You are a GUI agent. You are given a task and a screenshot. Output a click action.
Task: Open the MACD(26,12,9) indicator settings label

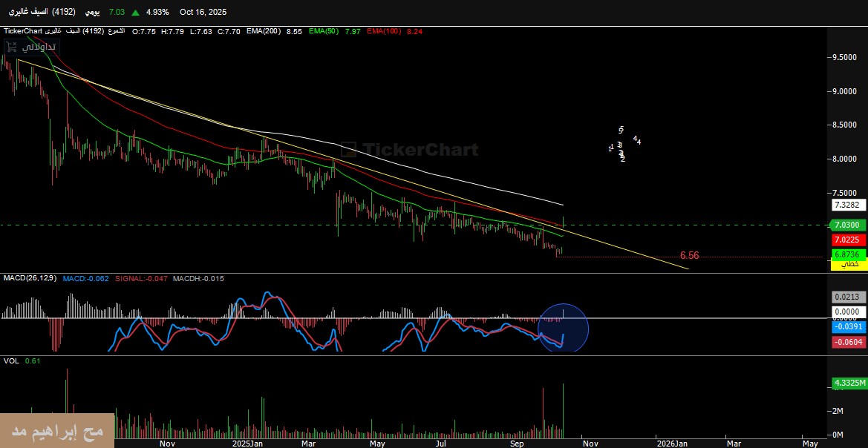30,278
